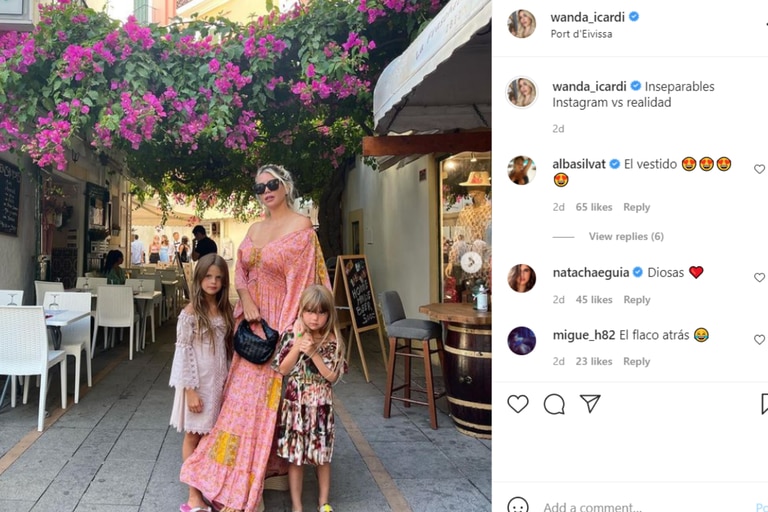Go to next photo with the carousel arrow
The width and height of the screenshot is (768, 512).
coord(471,262)
